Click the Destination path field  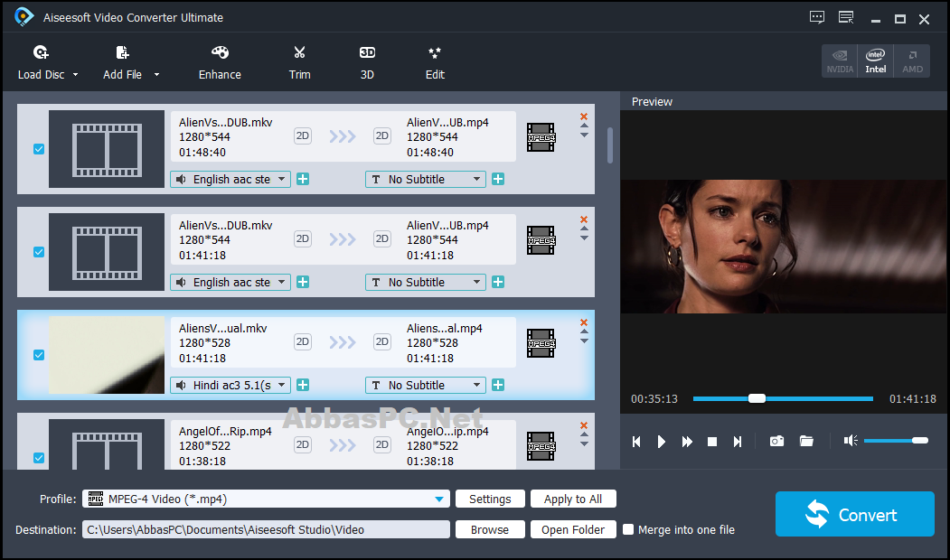coord(266,529)
